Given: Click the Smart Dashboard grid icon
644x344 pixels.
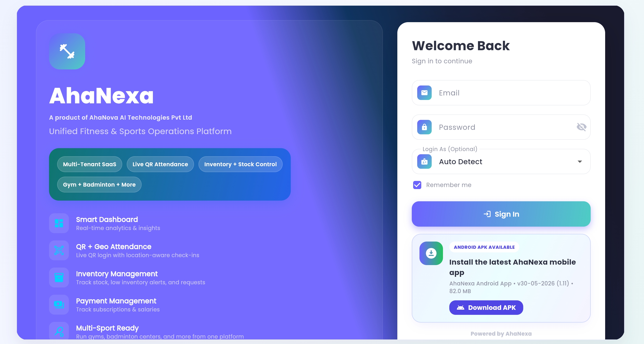Looking at the screenshot, I should tap(59, 223).
